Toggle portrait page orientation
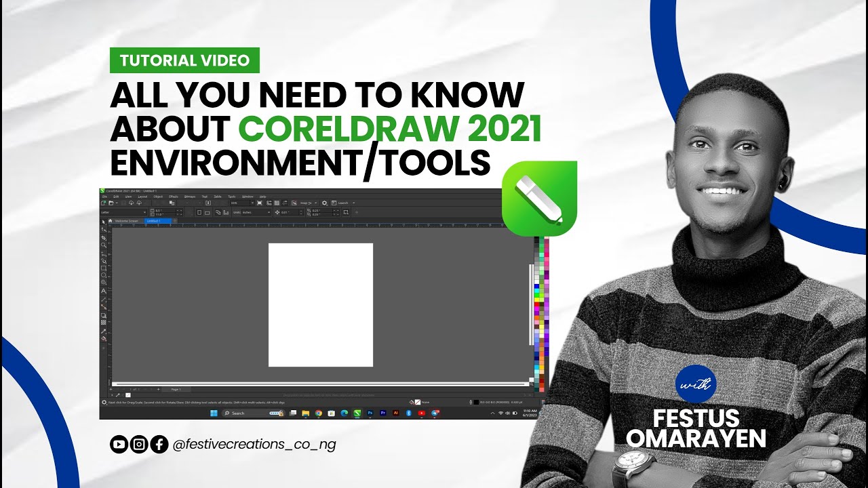Viewport: 868px width, 488px height. [x=199, y=212]
